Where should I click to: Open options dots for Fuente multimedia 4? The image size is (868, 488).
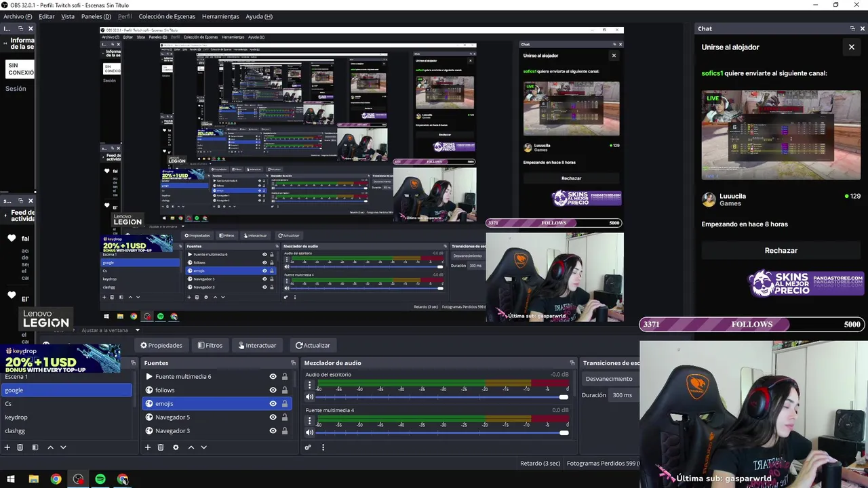click(310, 420)
